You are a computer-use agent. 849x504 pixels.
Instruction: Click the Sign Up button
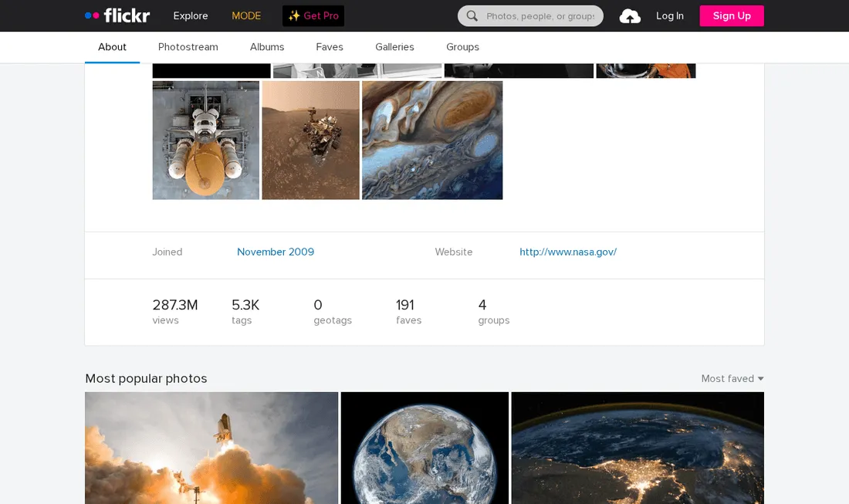tap(732, 15)
